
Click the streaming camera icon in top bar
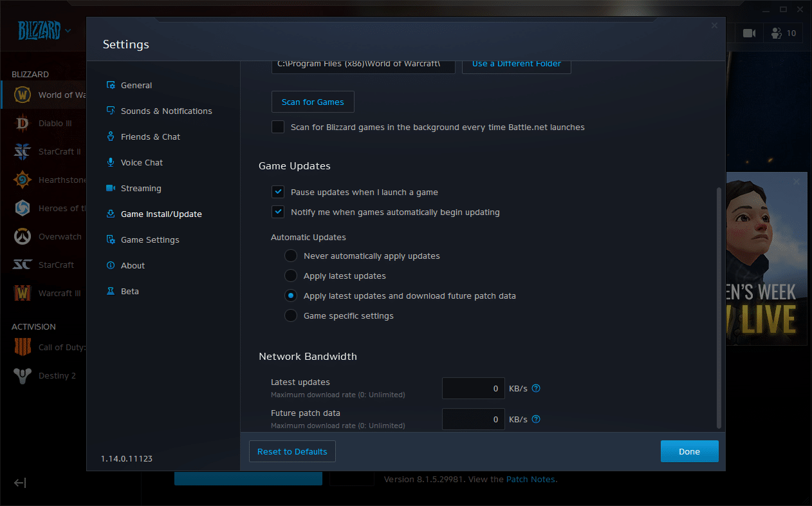(749, 33)
